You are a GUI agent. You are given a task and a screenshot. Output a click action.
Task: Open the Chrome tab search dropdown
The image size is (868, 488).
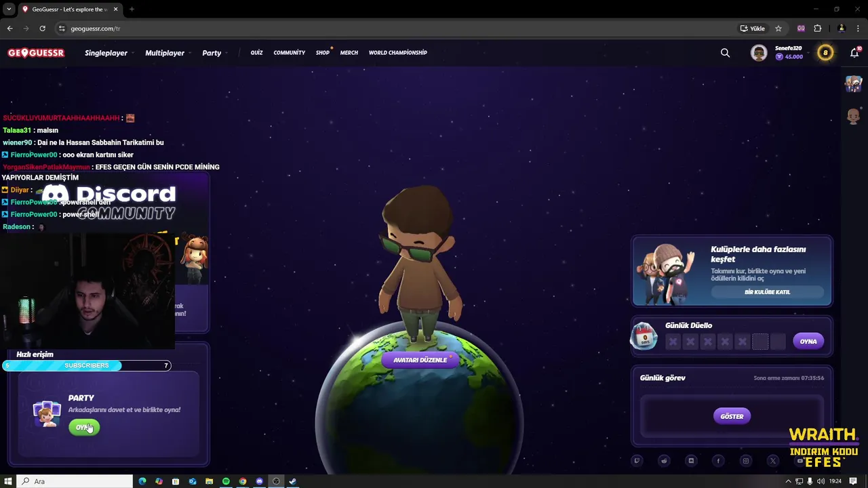[x=9, y=9]
